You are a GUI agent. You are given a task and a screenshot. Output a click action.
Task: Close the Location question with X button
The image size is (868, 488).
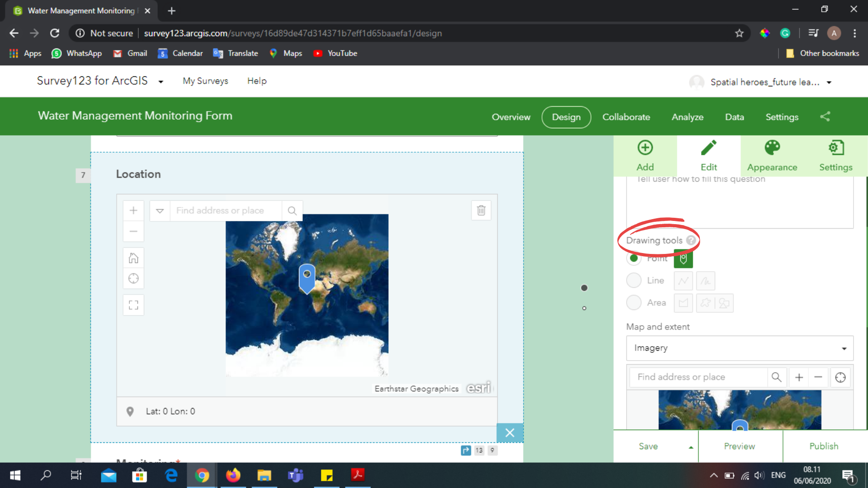(x=509, y=433)
